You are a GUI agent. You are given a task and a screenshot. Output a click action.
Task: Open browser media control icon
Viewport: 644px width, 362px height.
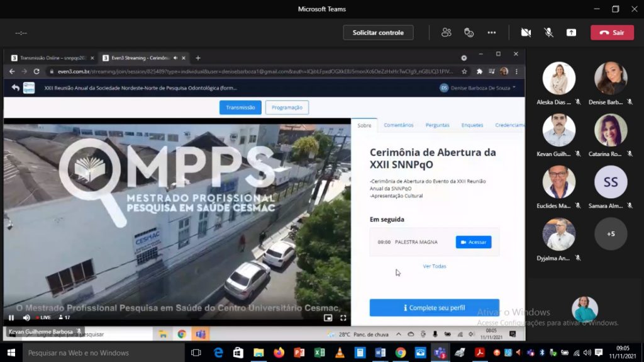click(x=492, y=72)
